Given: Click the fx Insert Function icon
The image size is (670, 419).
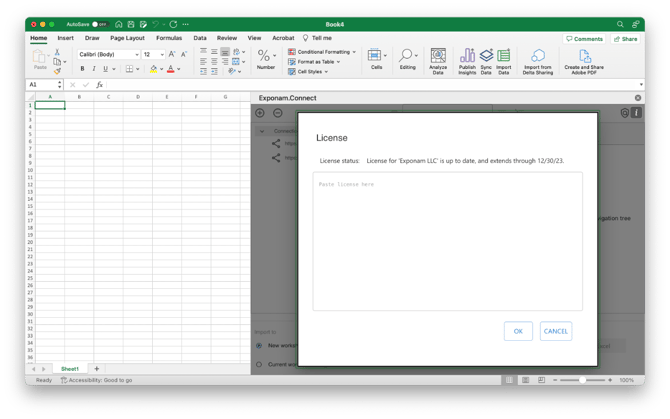Looking at the screenshot, I should pyautogui.click(x=99, y=85).
